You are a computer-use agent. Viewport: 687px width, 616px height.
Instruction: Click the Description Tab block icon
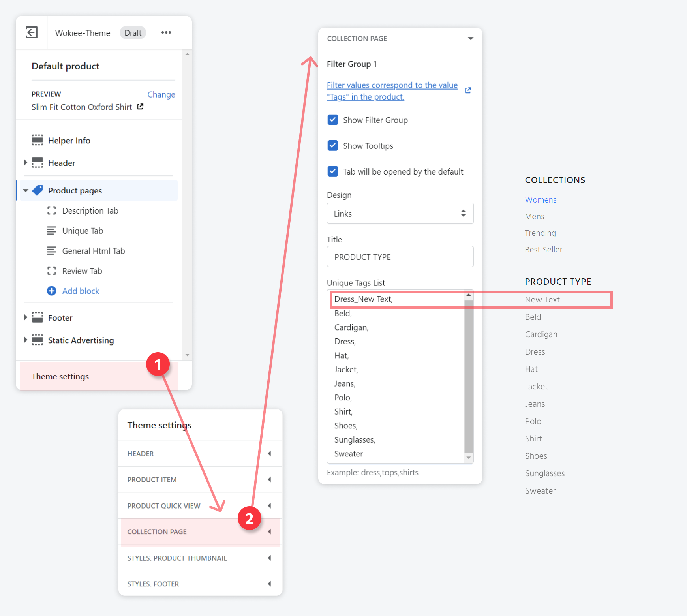coord(52,211)
